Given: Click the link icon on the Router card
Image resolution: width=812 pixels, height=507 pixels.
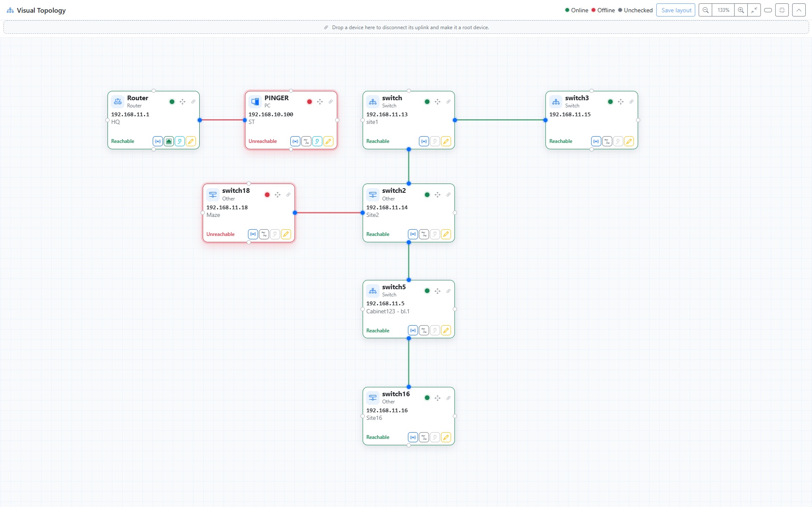Looking at the screenshot, I should [x=193, y=102].
